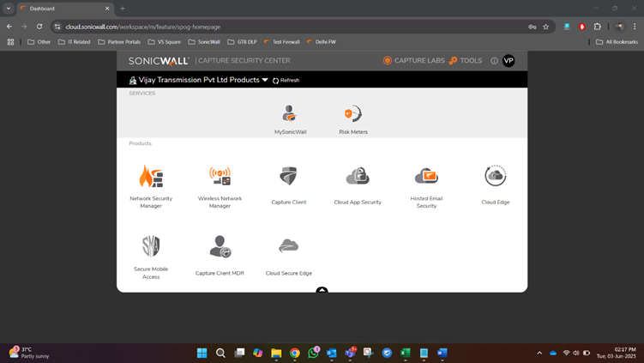The height and width of the screenshot is (363, 644).
Task: Click the info icon in the header
Action: click(494, 61)
